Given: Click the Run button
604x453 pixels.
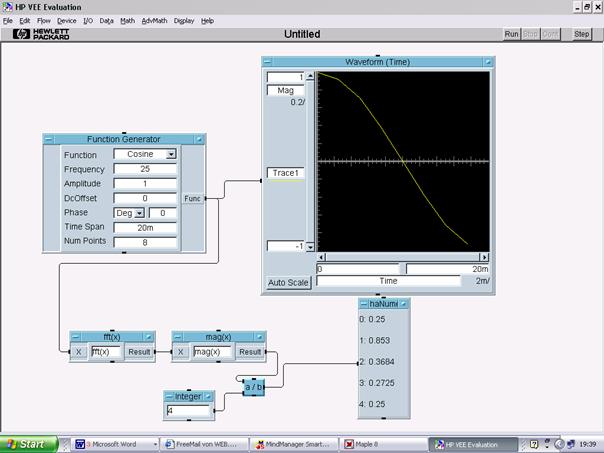Looking at the screenshot, I should [x=512, y=34].
